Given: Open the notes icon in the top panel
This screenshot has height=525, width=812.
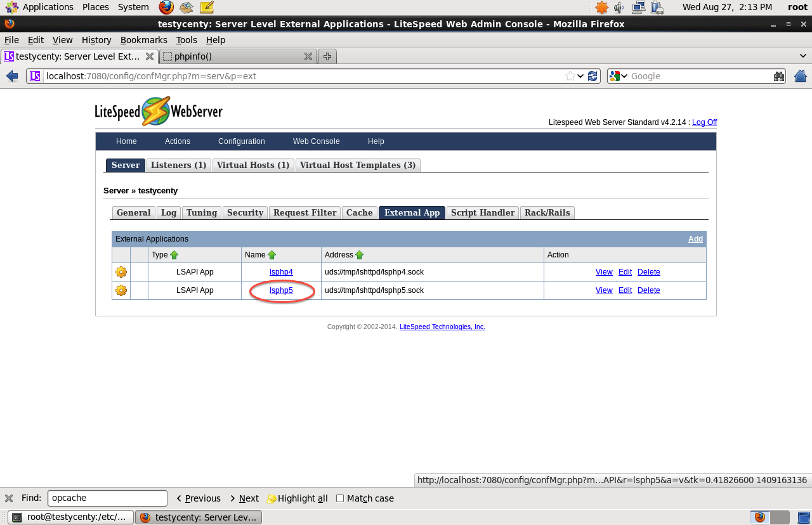Looking at the screenshot, I should tap(207, 8).
